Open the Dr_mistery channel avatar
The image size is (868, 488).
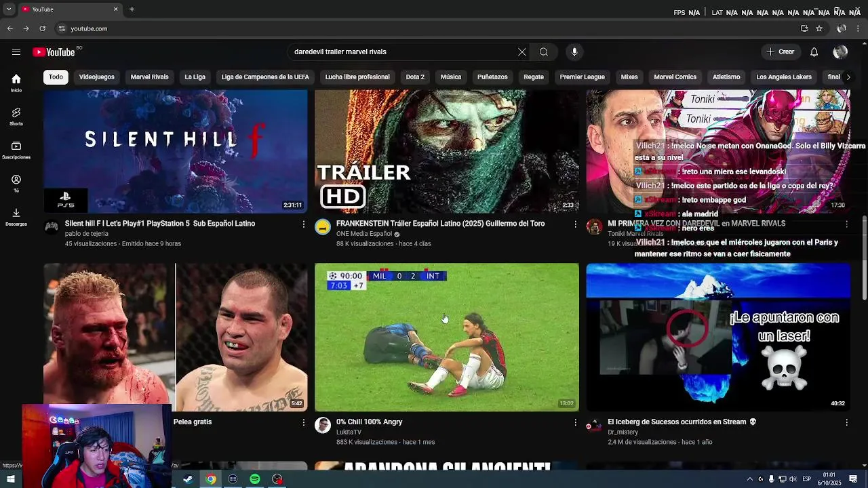click(x=594, y=426)
